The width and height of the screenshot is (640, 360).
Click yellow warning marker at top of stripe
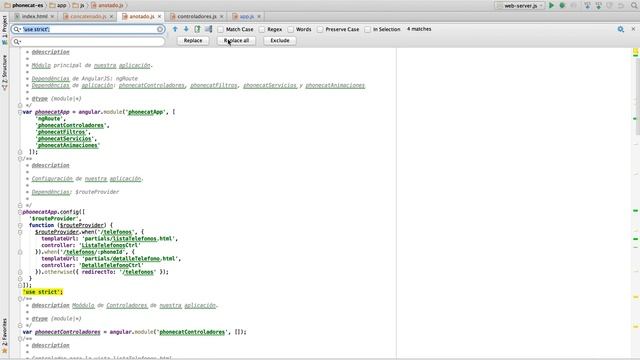point(636,51)
